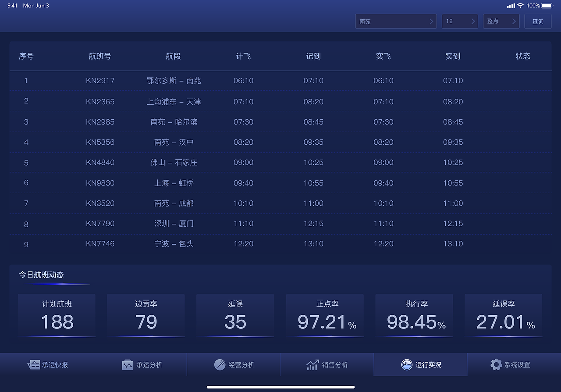561x392 pixels.
Task: Open the 计划航班 188 card
Action: [x=57, y=316]
